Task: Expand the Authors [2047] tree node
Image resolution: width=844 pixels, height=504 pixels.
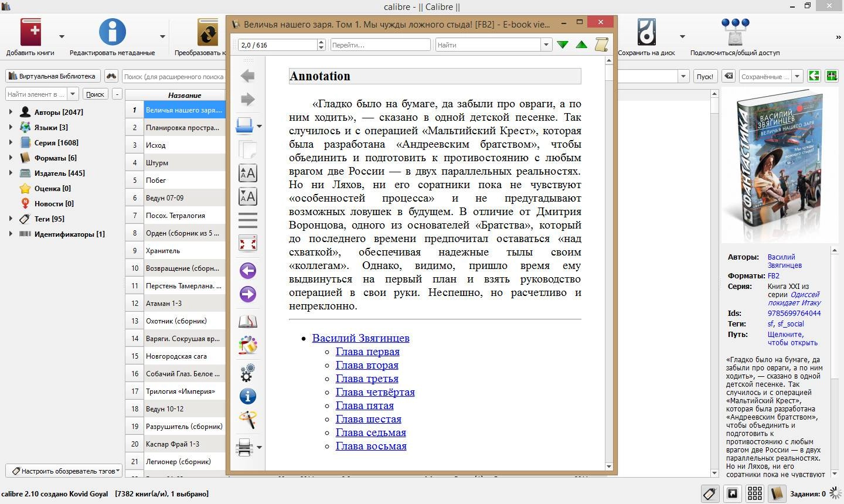Action: [11, 112]
